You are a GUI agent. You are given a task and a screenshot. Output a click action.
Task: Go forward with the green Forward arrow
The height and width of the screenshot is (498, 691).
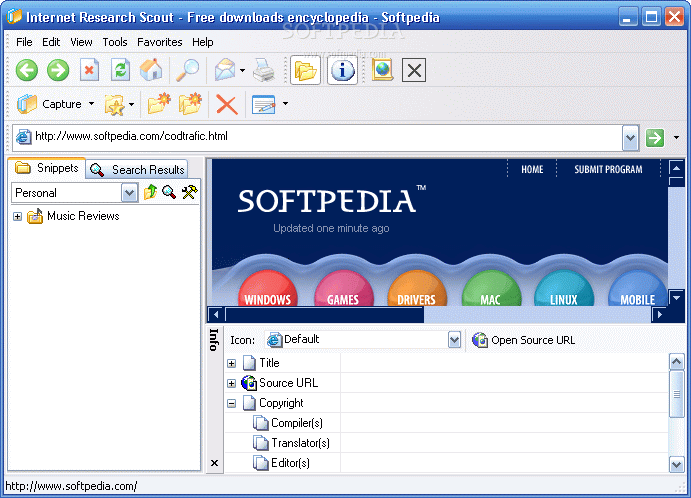[x=58, y=70]
